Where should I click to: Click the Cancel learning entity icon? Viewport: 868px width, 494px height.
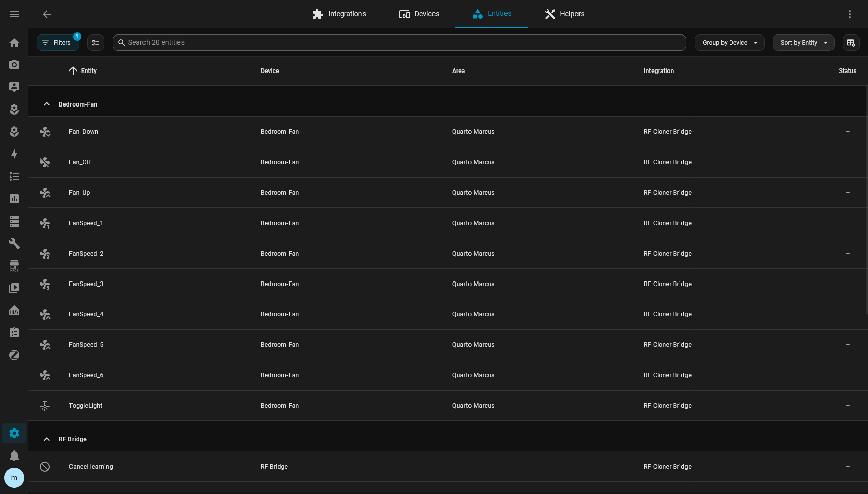coord(45,467)
